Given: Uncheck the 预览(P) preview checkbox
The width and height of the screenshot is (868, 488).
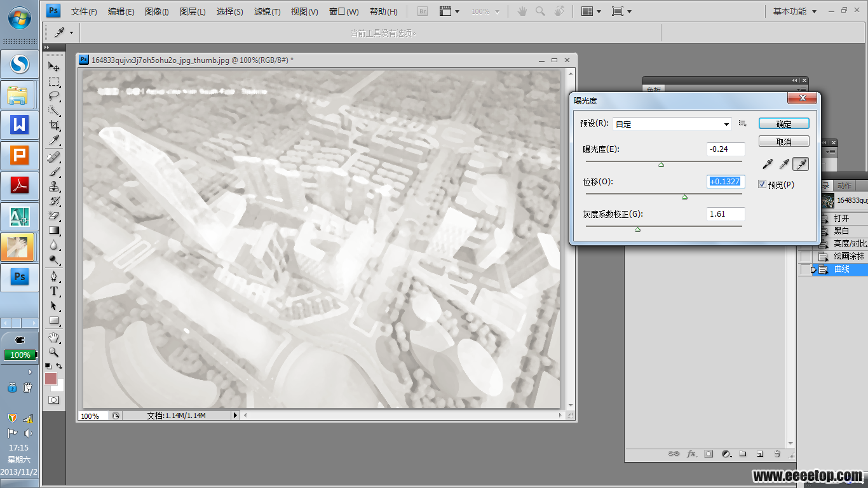Looking at the screenshot, I should coord(763,184).
